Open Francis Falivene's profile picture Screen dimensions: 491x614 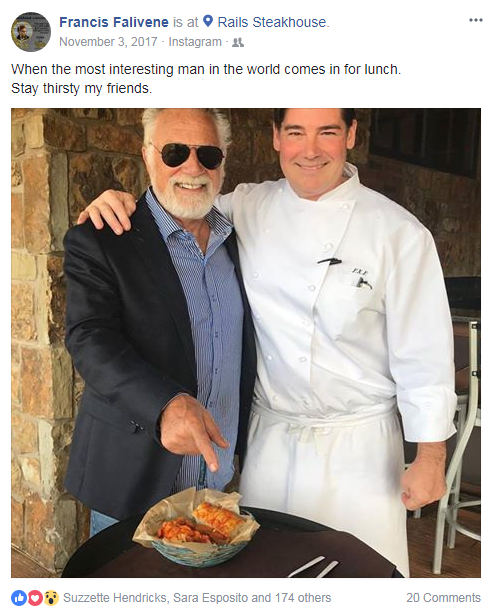[x=31, y=32]
